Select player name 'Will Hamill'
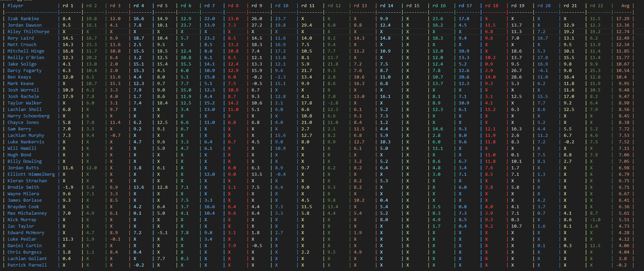Screen dimensions: 644x271 (22, 148)
